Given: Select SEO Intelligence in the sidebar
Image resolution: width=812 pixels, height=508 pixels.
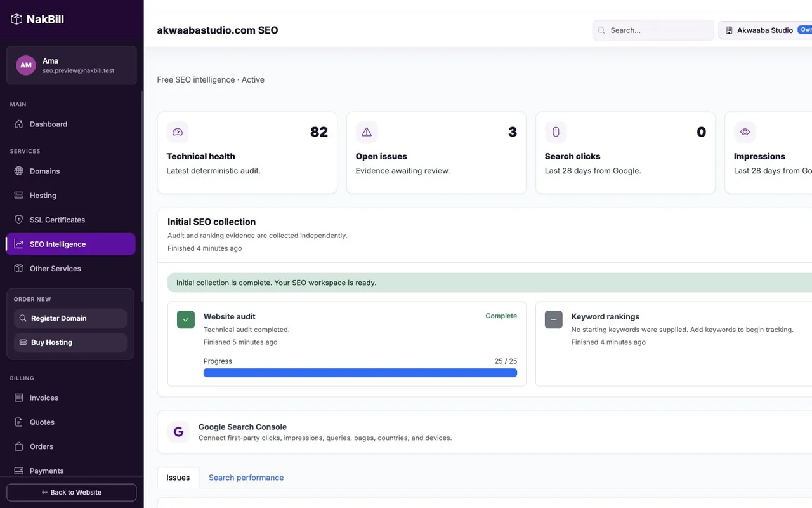Looking at the screenshot, I should click(71, 244).
